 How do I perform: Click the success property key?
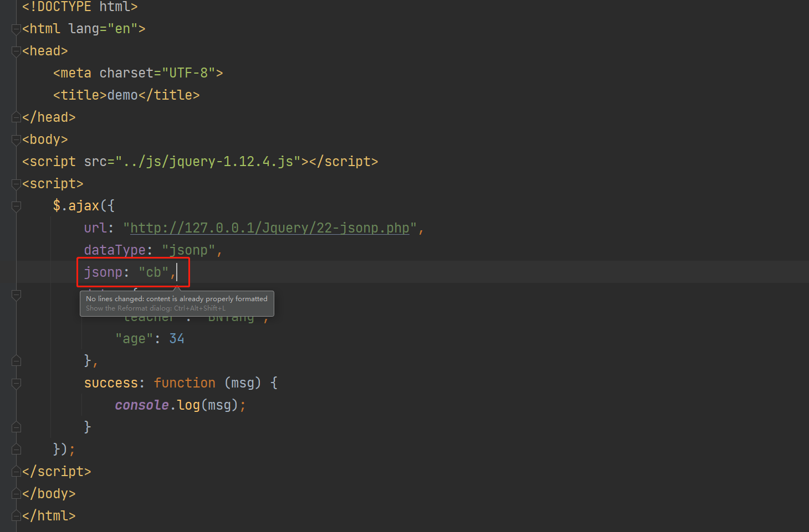[111, 383]
